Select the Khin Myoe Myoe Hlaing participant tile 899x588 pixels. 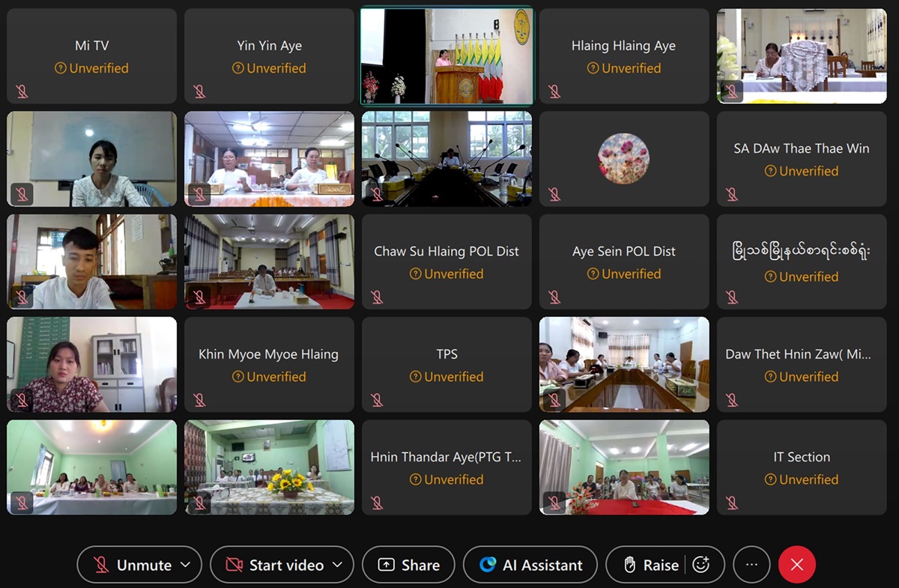pos(269,365)
